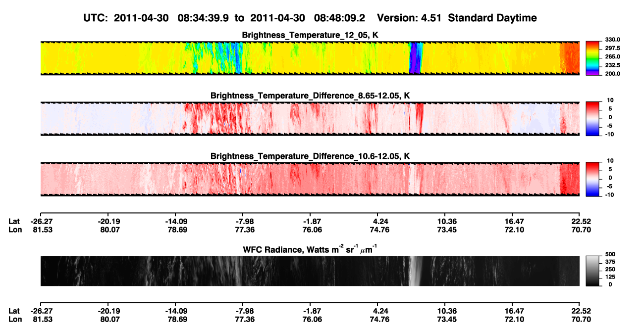
Task: Select the grayscale colorbar for WFC Radiance
Action: 593,271
